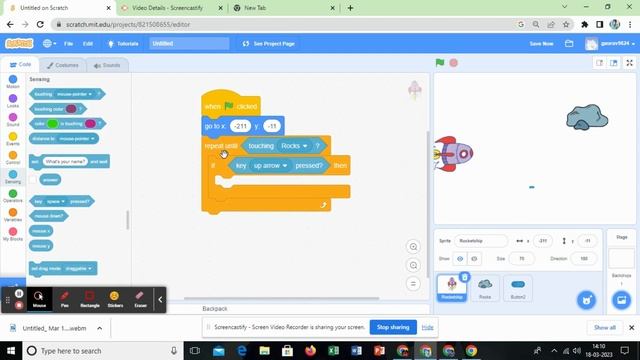The image size is (640, 360).
Task: Zoom out the code workspace
Action: [x=413, y=265]
